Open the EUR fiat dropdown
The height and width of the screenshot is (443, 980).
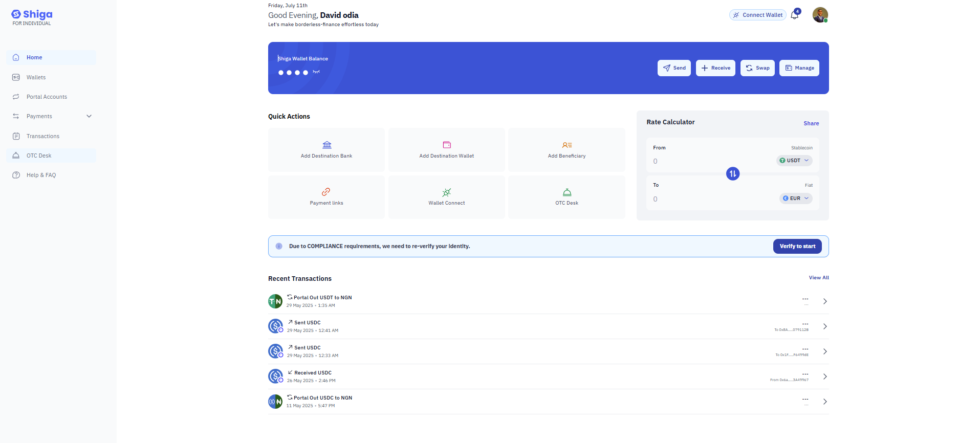pos(796,198)
